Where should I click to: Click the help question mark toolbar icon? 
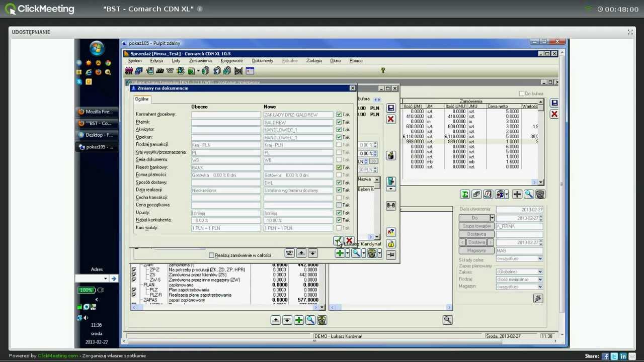(382, 71)
